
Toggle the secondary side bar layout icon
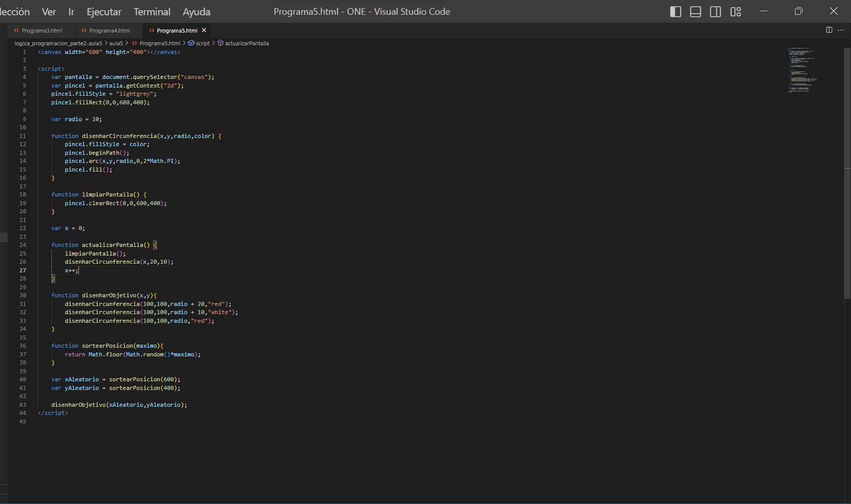[715, 12]
